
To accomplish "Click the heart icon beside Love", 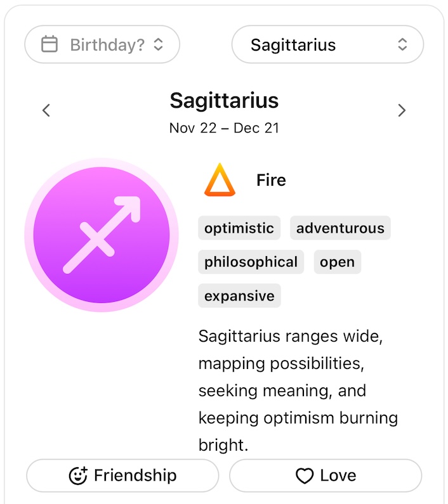I will [305, 475].
